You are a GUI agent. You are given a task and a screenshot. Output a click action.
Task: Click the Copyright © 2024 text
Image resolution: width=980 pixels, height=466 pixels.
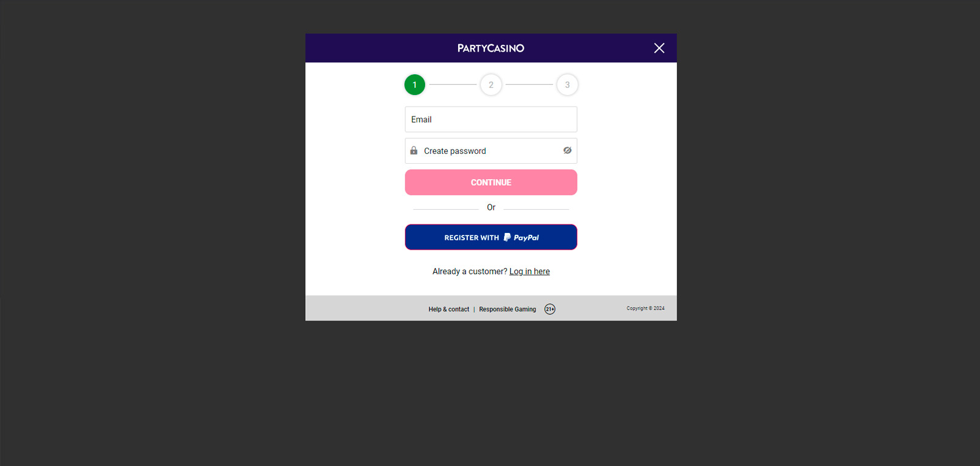click(645, 308)
